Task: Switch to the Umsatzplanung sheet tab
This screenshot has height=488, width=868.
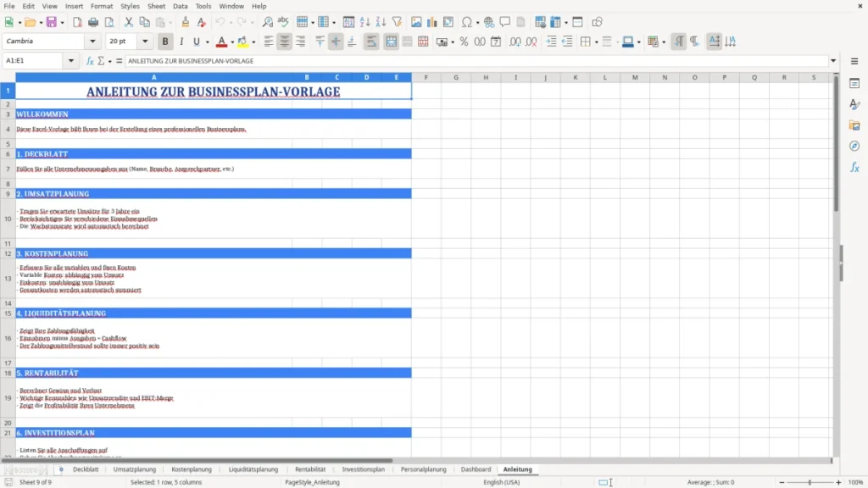Action: click(135, 469)
